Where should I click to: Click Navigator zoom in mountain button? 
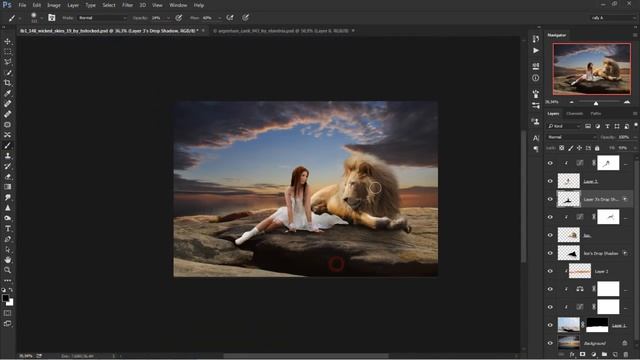[x=627, y=102]
